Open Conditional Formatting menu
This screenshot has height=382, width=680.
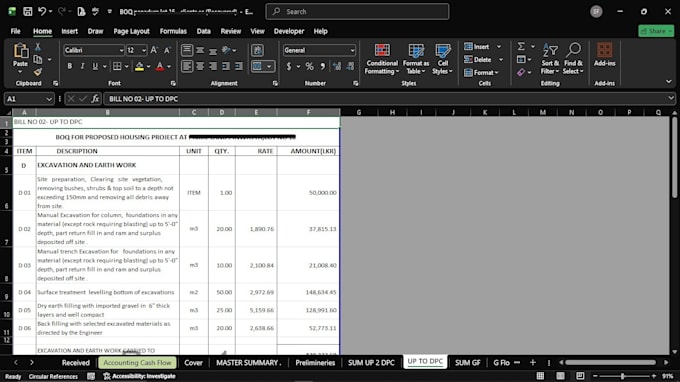(382, 59)
